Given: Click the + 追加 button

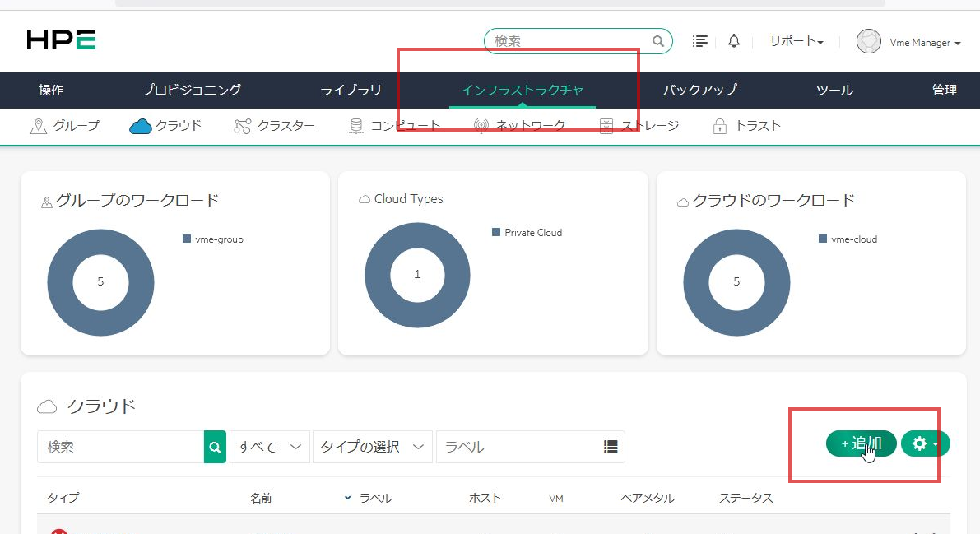Looking at the screenshot, I should click(x=862, y=443).
